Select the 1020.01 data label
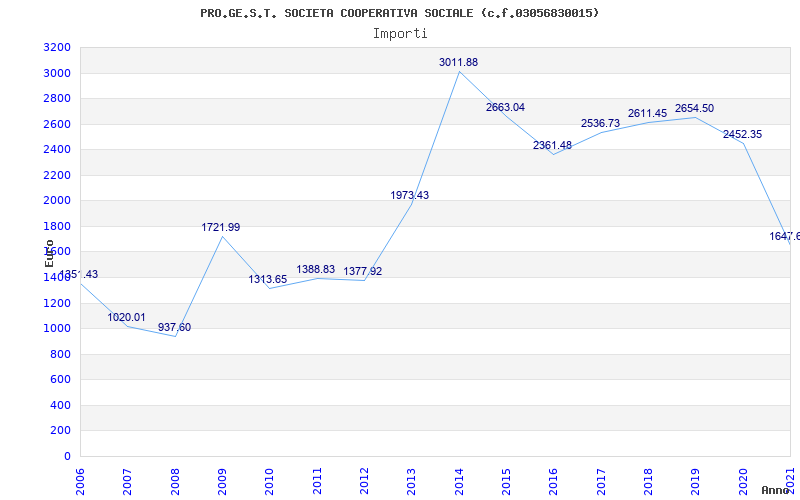800x500 pixels. tap(126, 317)
